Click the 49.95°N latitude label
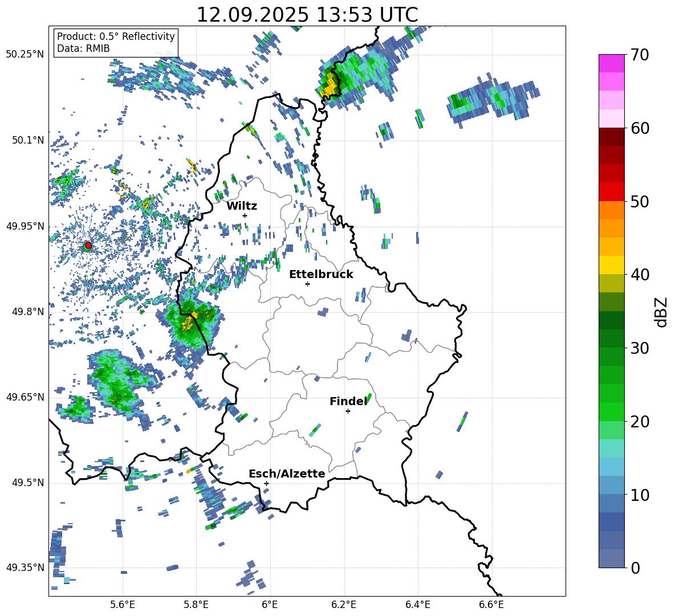The height and width of the screenshot is (616, 675). (25, 226)
